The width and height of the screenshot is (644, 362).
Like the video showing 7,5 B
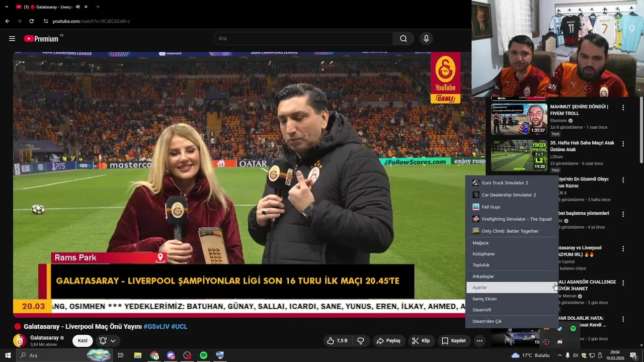[x=337, y=341]
